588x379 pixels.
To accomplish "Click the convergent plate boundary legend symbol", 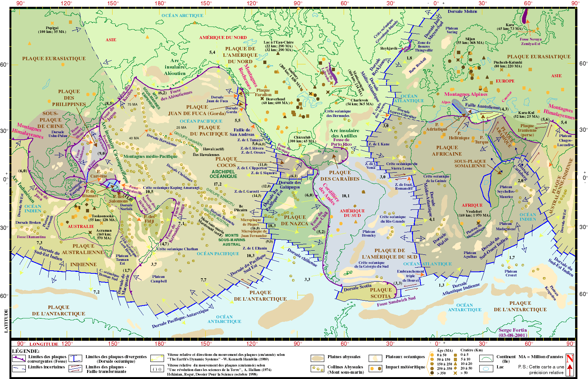I will [19, 358].
